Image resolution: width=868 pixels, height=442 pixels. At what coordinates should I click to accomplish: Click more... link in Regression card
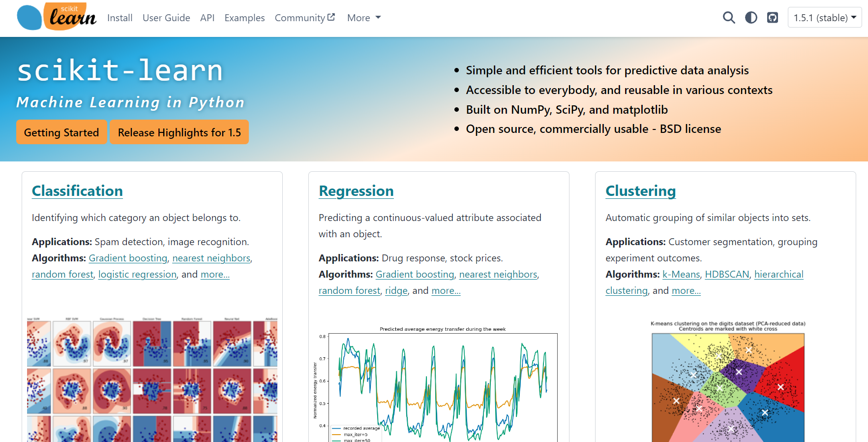[446, 290]
